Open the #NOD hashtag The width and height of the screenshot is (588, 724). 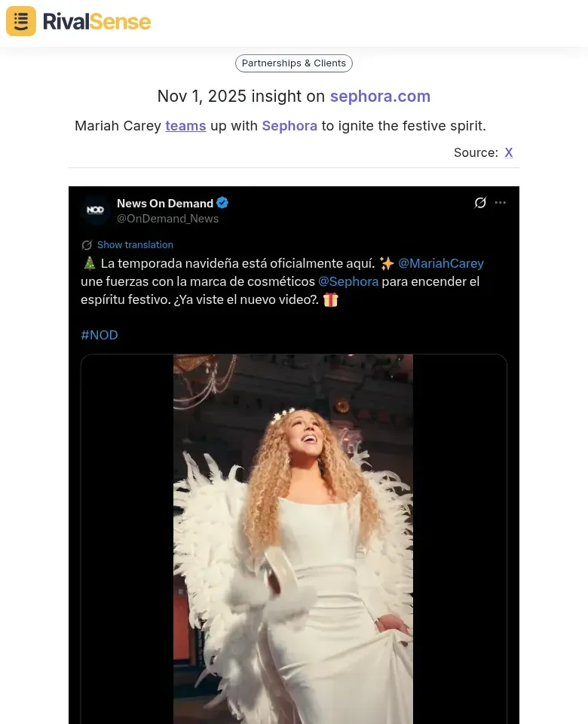click(99, 335)
